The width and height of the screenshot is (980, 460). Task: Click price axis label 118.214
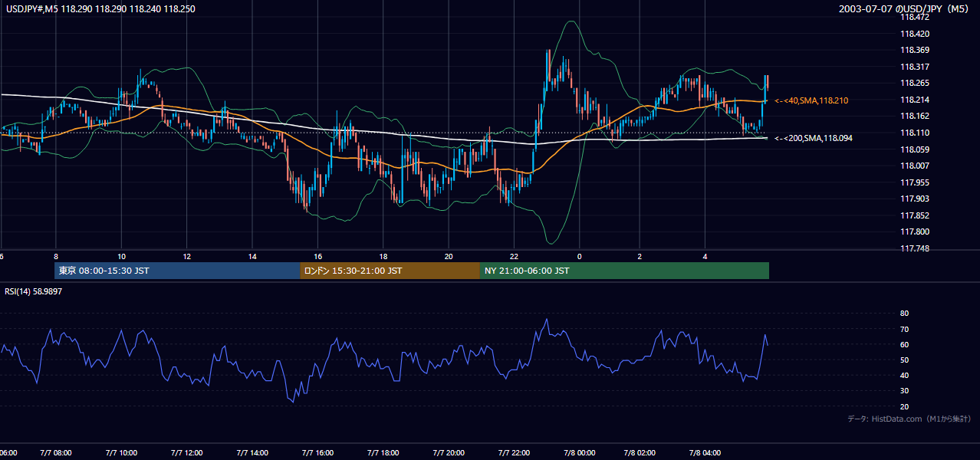tap(916, 100)
